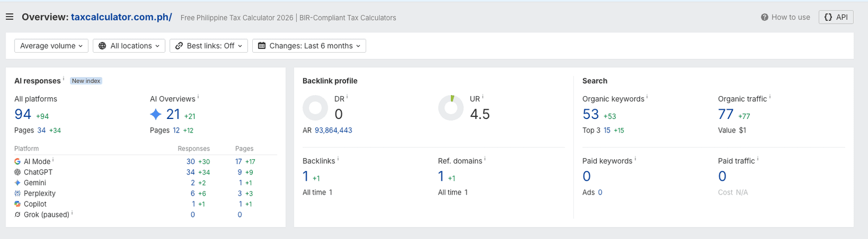Image resolution: width=868 pixels, height=239 pixels.
Task: Click info icon next to Paid keywords
Action: [635, 159]
